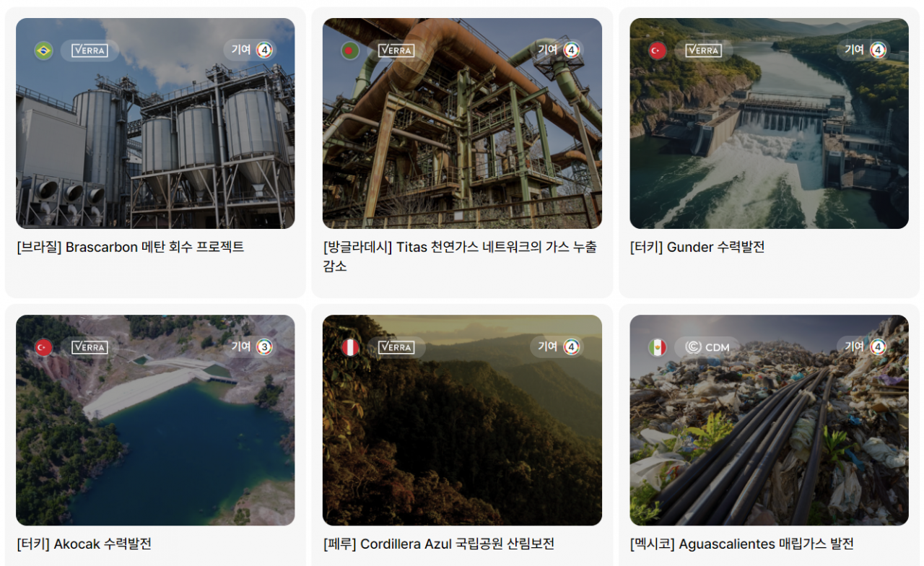Click the Peru flag on Cordillera Azul card
The image size is (924, 566).
point(350,347)
